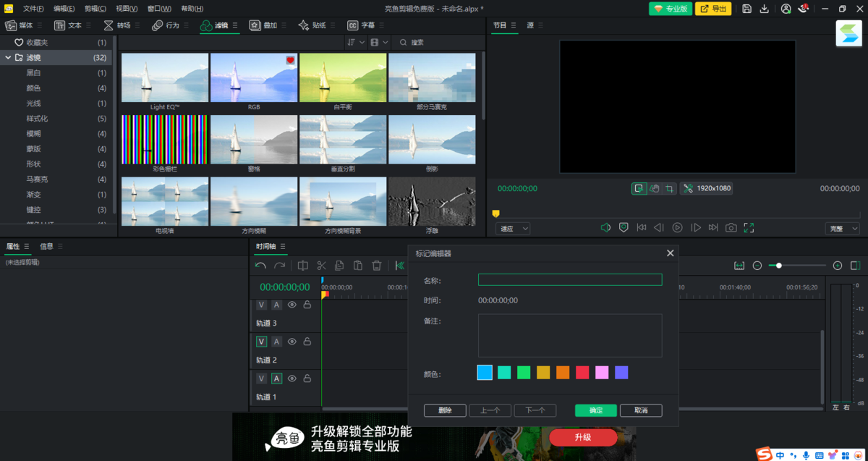Click the red 升级 upgrade button
The image size is (868, 461).
click(x=583, y=437)
